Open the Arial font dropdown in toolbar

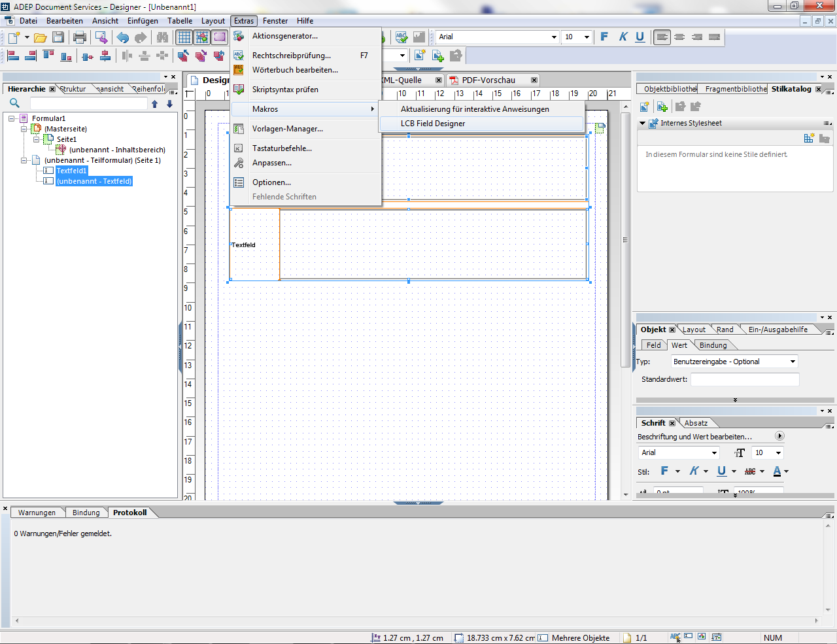554,37
